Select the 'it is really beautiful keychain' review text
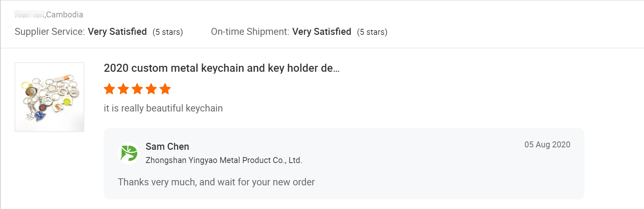 pyautogui.click(x=163, y=108)
